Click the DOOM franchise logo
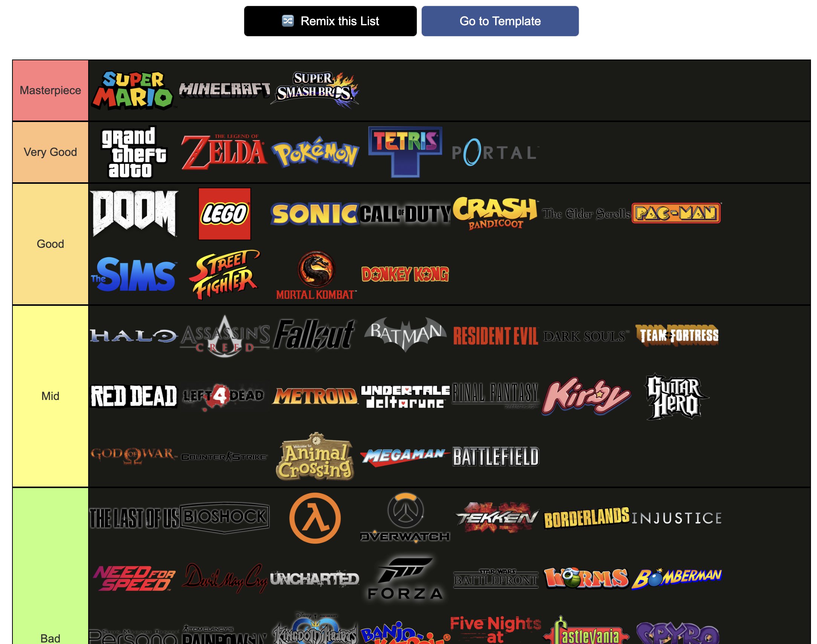Screen dimensions: 817x644 click(x=133, y=212)
